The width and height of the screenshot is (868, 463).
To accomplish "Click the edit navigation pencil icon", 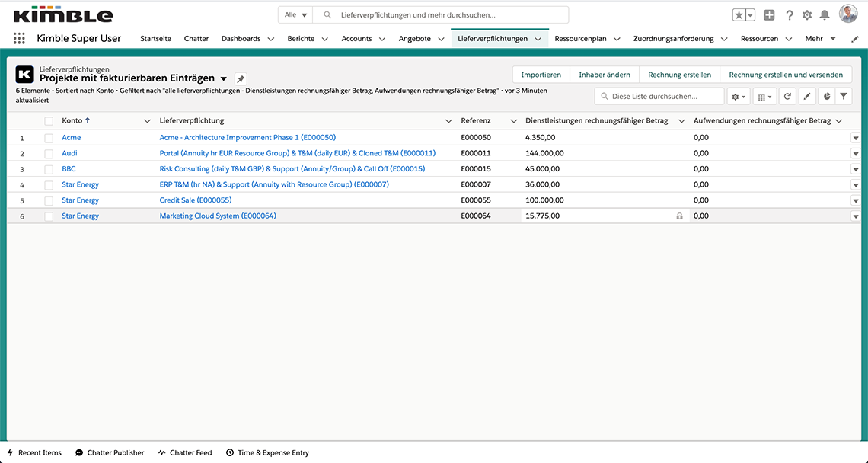I will click(855, 39).
